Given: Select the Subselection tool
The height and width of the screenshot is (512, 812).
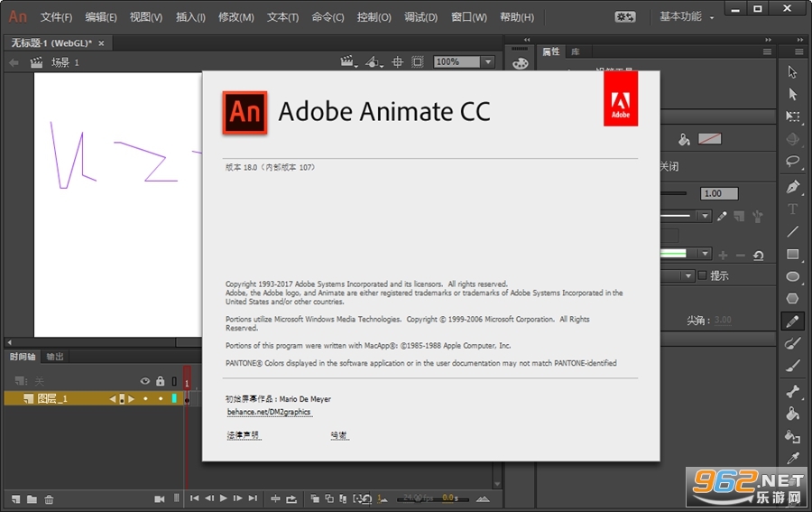Looking at the screenshot, I should [x=792, y=94].
